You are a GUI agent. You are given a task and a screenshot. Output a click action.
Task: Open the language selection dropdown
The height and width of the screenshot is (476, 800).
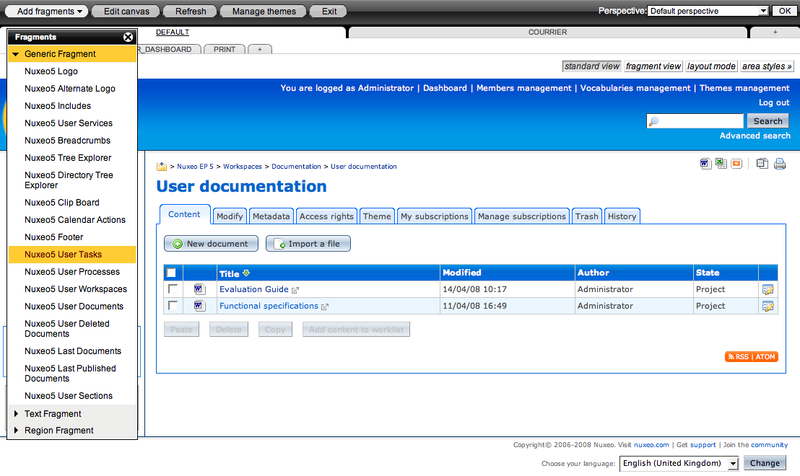tap(679, 463)
